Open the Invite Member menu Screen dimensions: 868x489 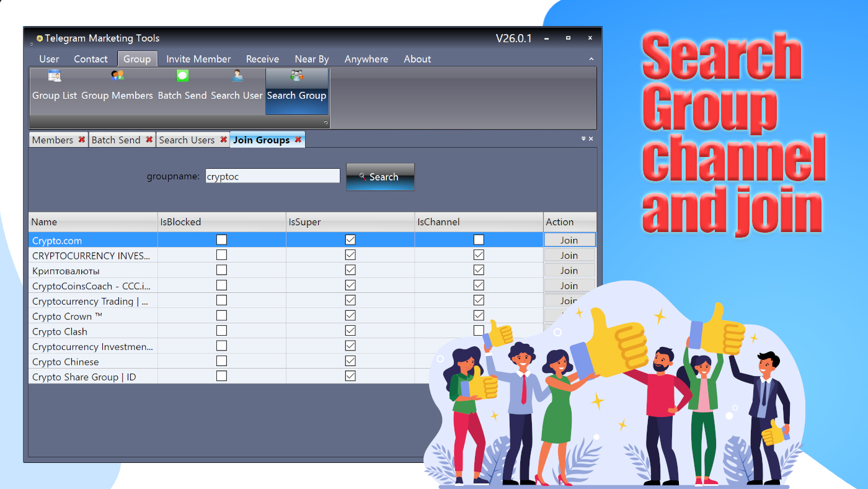pos(198,59)
